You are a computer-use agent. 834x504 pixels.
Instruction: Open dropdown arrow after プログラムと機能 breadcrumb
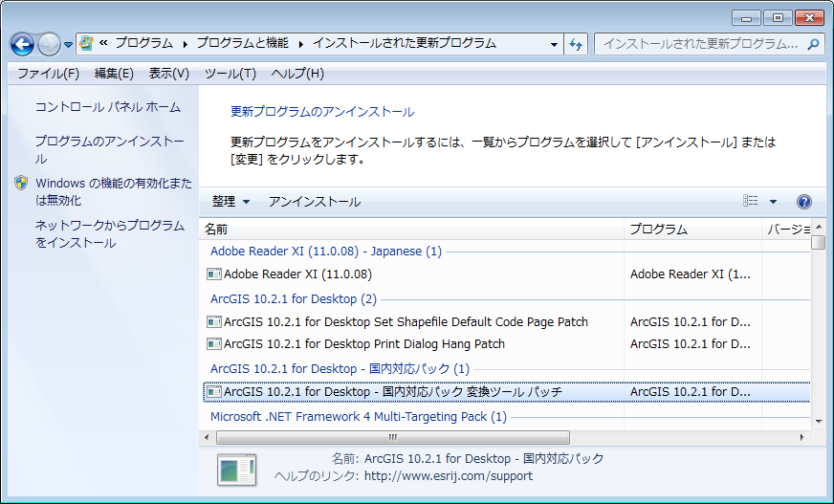[301, 44]
